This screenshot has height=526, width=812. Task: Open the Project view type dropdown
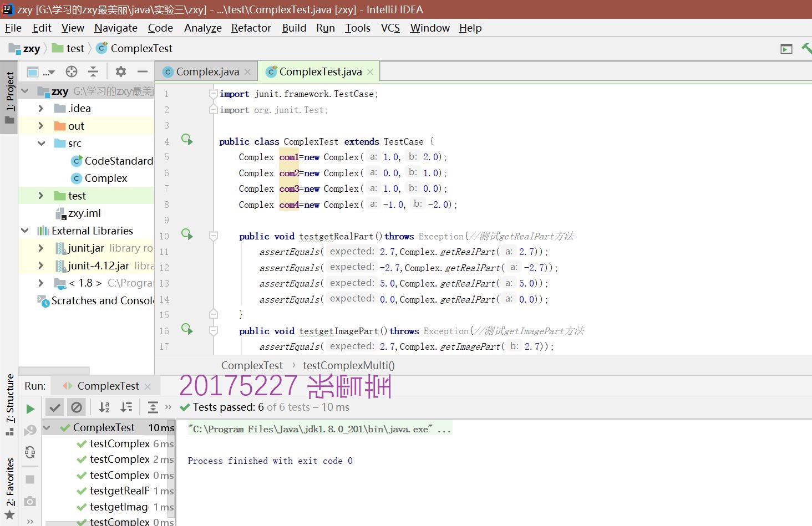(41, 72)
